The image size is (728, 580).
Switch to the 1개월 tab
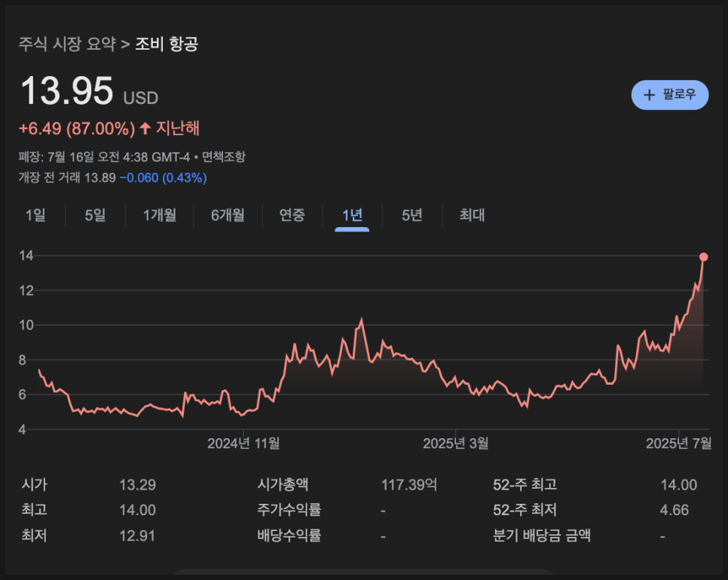pyautogui.click(x=159, y=215)
